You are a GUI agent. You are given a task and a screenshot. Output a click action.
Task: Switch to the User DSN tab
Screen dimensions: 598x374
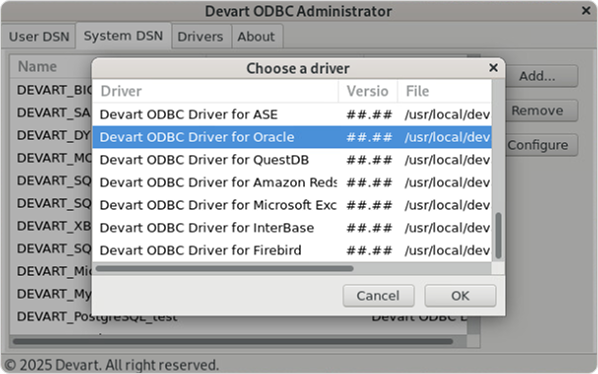pos(39,37)
